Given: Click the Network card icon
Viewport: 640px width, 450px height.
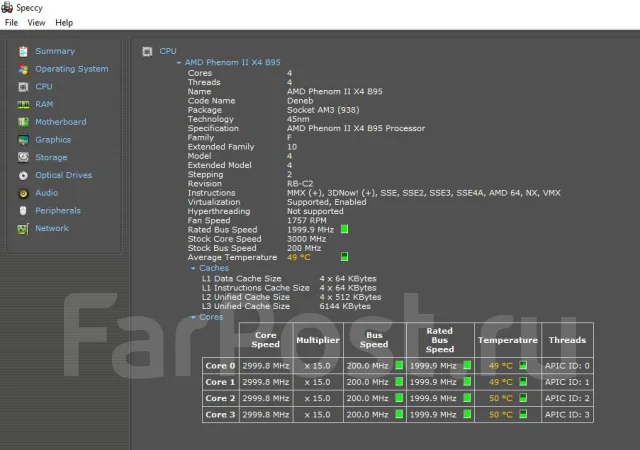Looking at the screenshot, I should pyautogui.click(x=23, y=229).
